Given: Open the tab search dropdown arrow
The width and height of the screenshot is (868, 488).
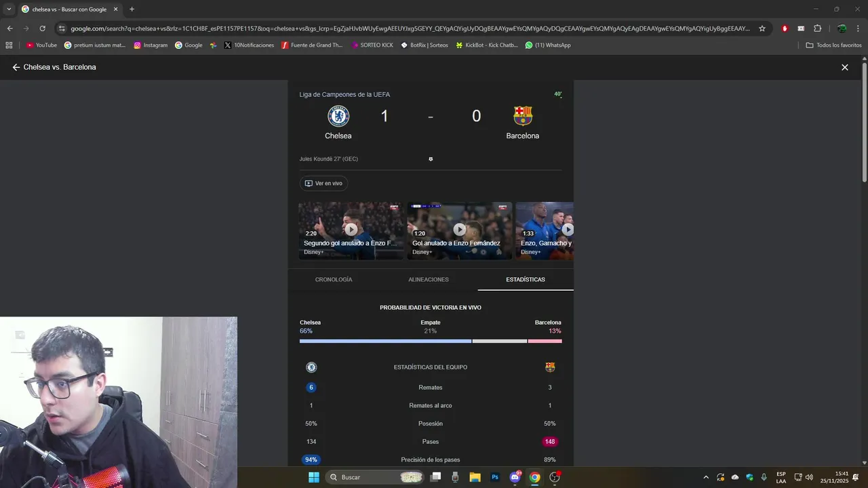Looking at the screenshot, I should [x=9, y=9].
